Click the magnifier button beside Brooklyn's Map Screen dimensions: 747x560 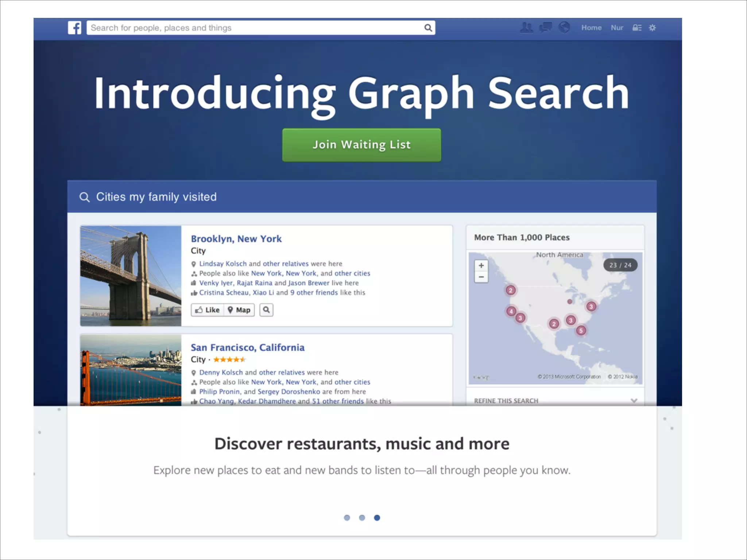click(x=266, y=310)
